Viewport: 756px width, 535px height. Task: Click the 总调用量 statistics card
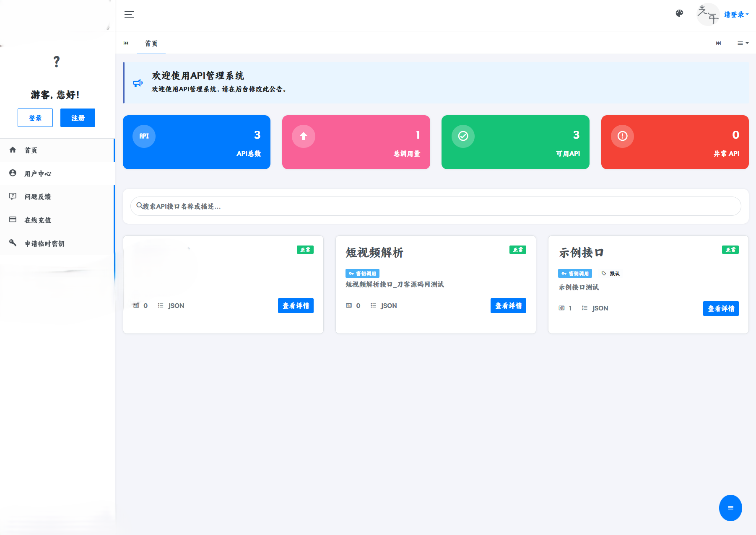point(356,142)
